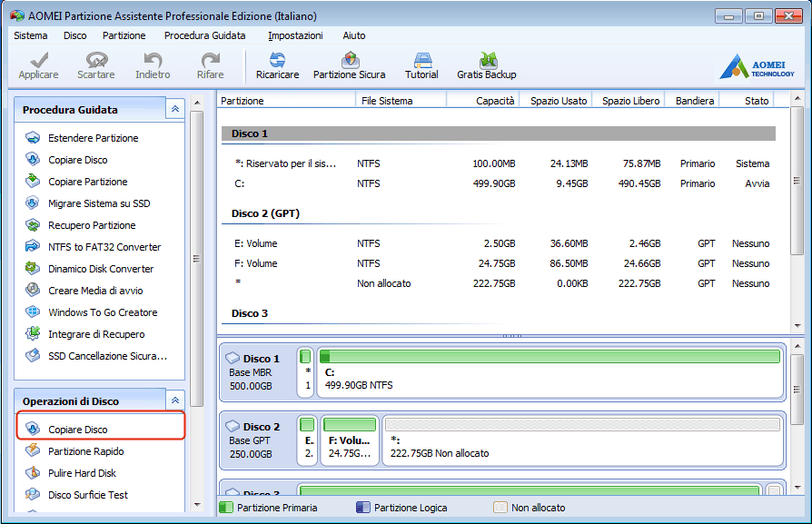
Task: Click the Gratis Backup icon
Action: (487, 65)
